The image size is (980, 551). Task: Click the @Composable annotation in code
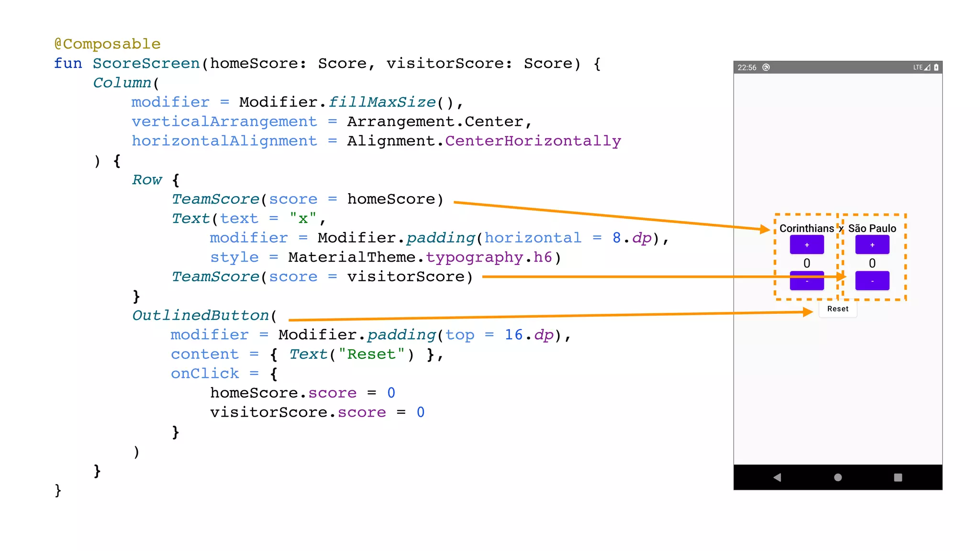(x=107, y=44)
